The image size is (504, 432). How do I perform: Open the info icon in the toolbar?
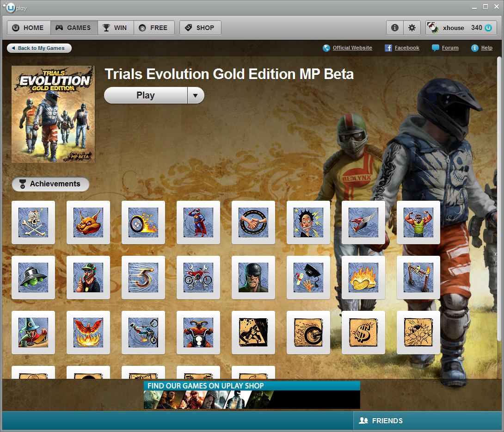[395, 28]
